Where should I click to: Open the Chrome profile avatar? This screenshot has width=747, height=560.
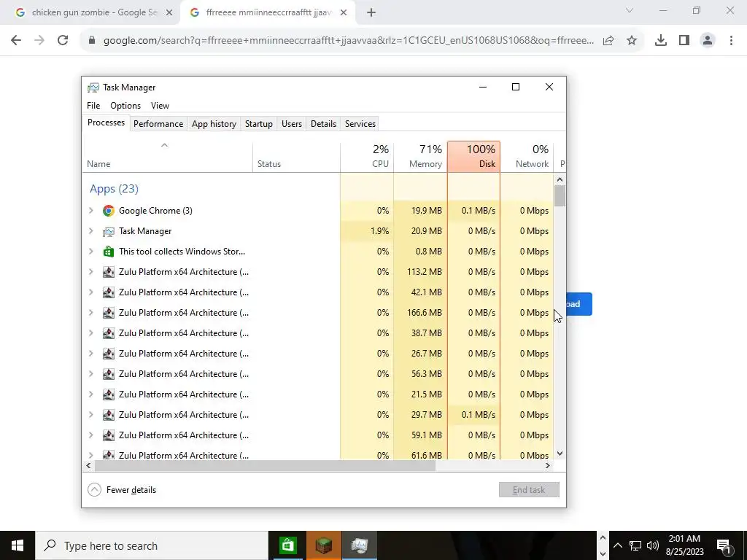click(x=708, y=41)
